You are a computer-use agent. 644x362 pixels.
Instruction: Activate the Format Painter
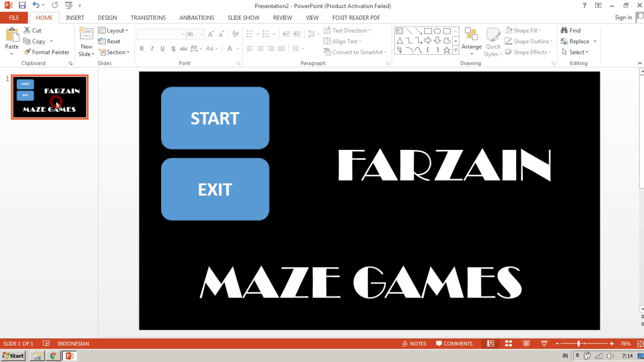point(46,52)
